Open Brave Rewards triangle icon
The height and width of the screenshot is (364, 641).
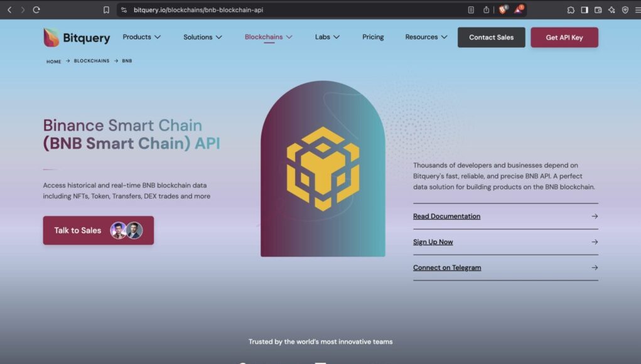(519, 10)
